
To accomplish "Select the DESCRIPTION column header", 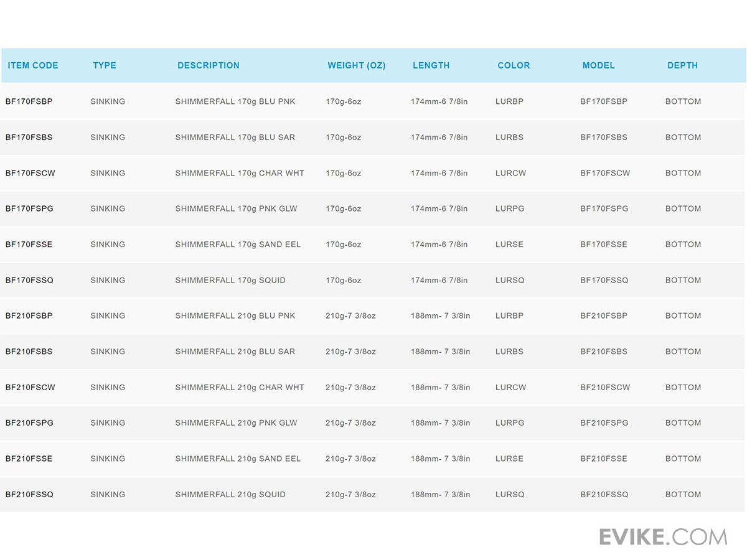I will pos(209,65).
